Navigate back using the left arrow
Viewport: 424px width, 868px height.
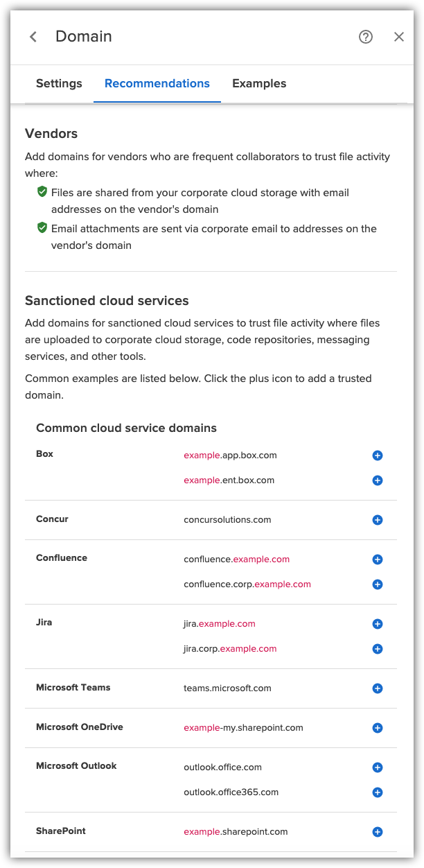pos(33,37)
